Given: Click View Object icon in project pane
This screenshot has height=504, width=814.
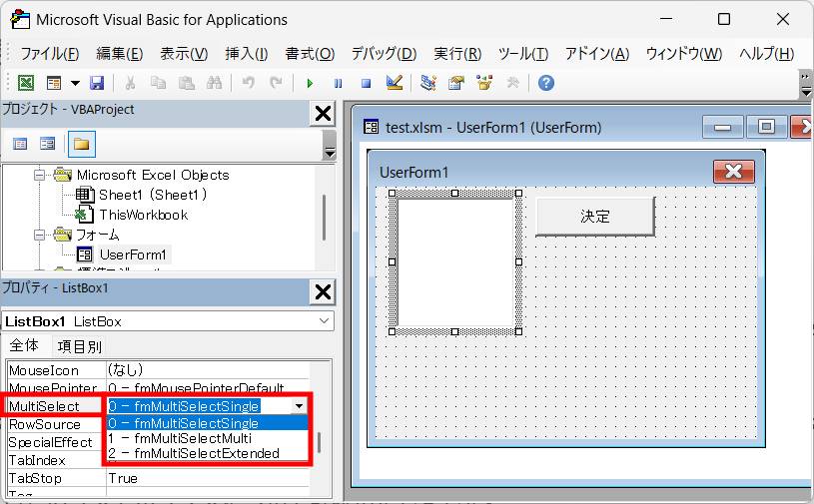Looking at the screenshot, I should pos(47,144).
